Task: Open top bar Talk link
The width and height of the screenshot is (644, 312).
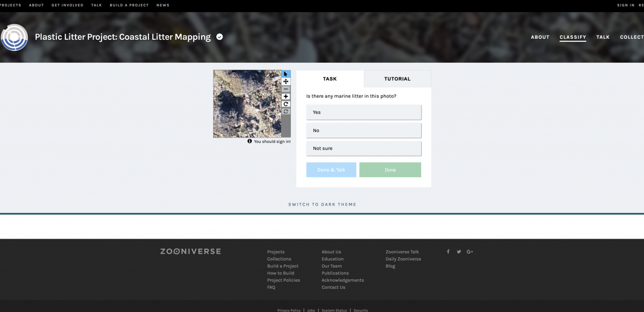Action: click(x=97, y=5)
